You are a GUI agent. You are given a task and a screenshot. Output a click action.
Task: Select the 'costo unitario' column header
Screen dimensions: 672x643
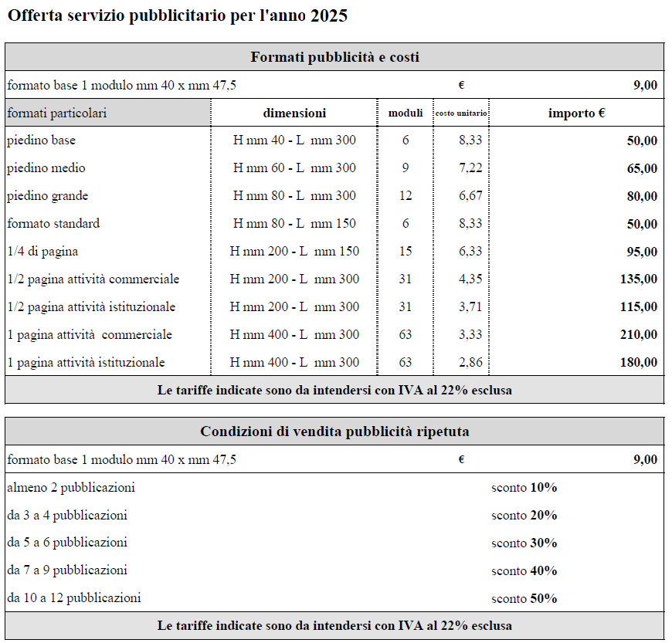[461, 113]
